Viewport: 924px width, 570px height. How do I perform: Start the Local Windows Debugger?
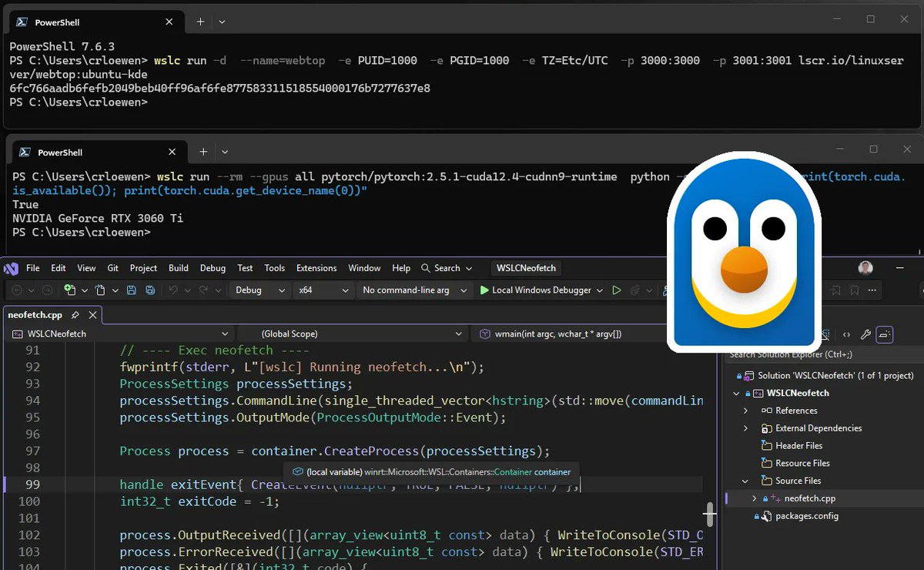pos(535,290)
